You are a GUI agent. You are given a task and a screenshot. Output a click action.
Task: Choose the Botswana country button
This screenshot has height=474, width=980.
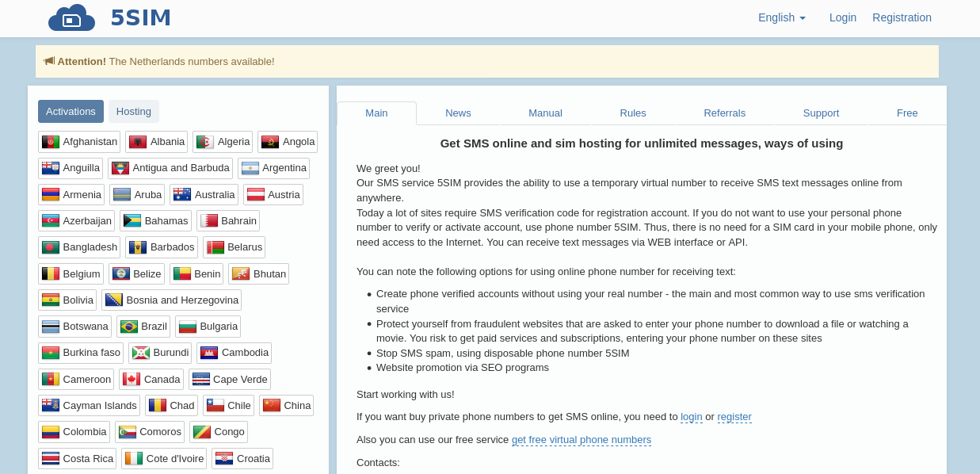(x=74, y=327)
